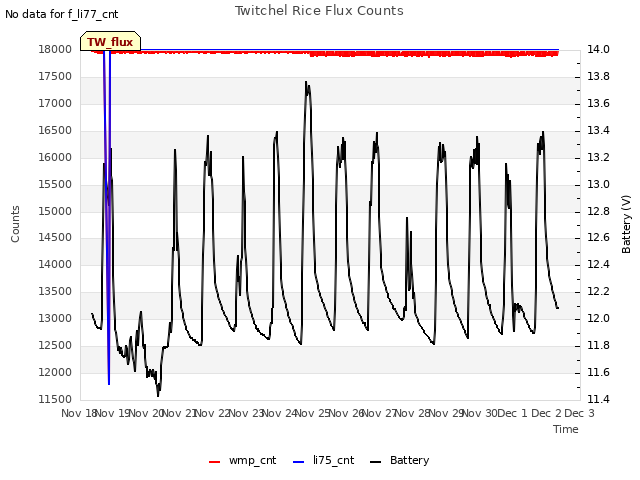640x480 pixels.
Task: Toggle wmp_cnt series in legend
Action: [x=242, y=461]
